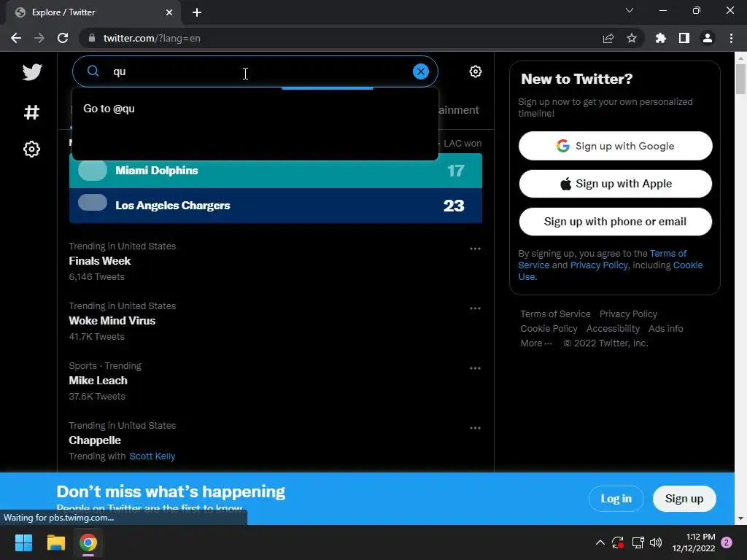Go back with browser back arrow

click(16, 38)
